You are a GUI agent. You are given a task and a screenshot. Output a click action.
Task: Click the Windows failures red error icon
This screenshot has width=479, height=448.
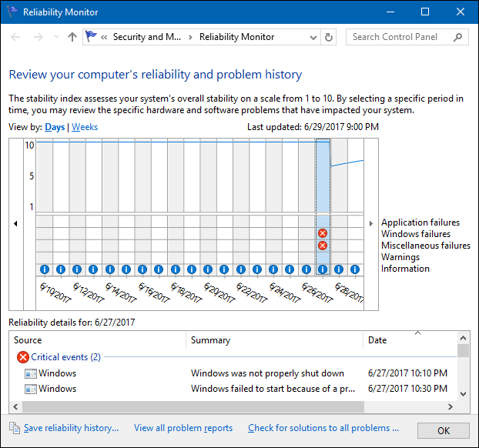coord(323,233)
